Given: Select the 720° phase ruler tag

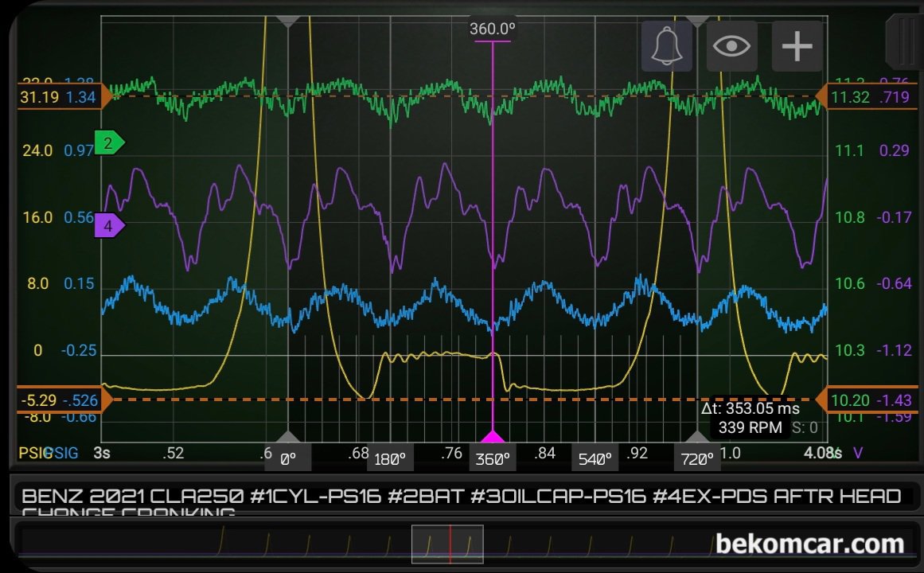Looking at the screenshot, I should (x=697, y=458).
